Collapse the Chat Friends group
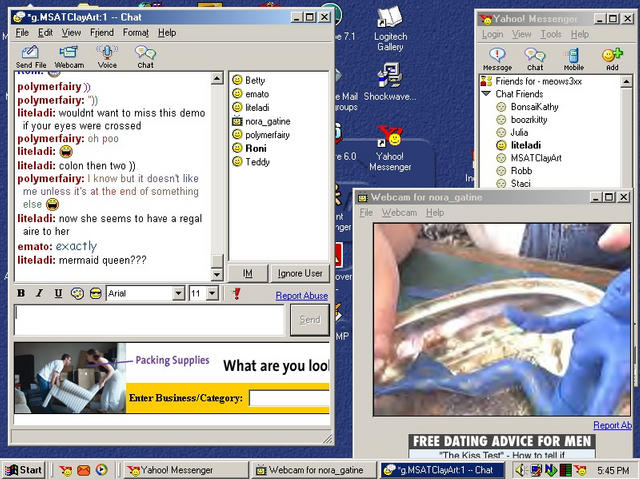Image resolution: width=640 pixels, height=480 pixels. [486, 94]
